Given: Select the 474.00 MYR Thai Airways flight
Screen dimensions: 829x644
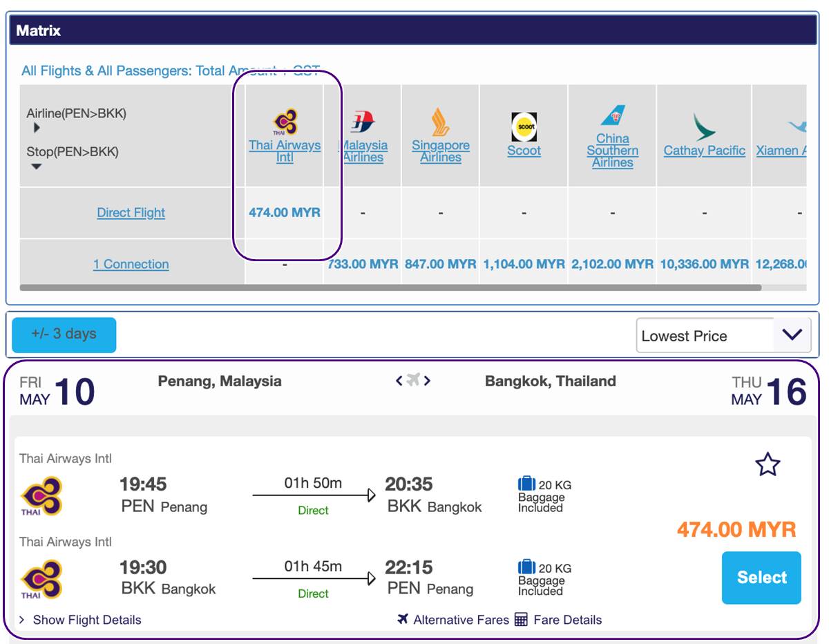Looking at the screenshot, I should coord(761,578).
